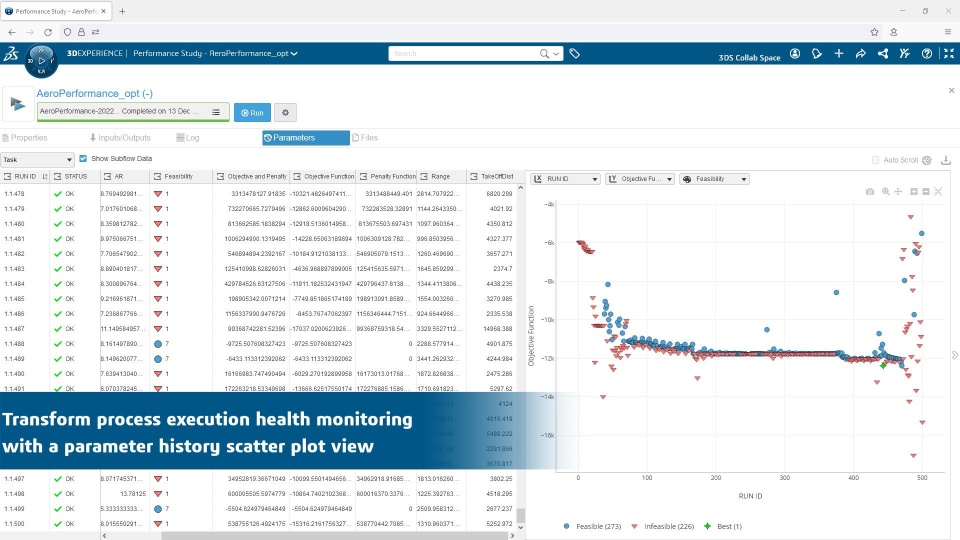Viewport: 960px width, 540px height.
Task: Click the chart camera snapshot icon
Action: [x=870, y=192]
